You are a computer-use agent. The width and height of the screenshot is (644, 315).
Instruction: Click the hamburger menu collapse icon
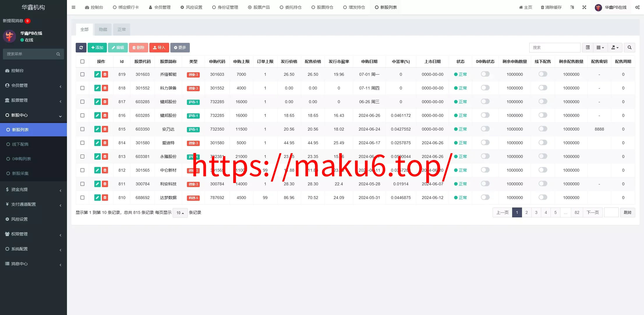click(x=73, y=7)
